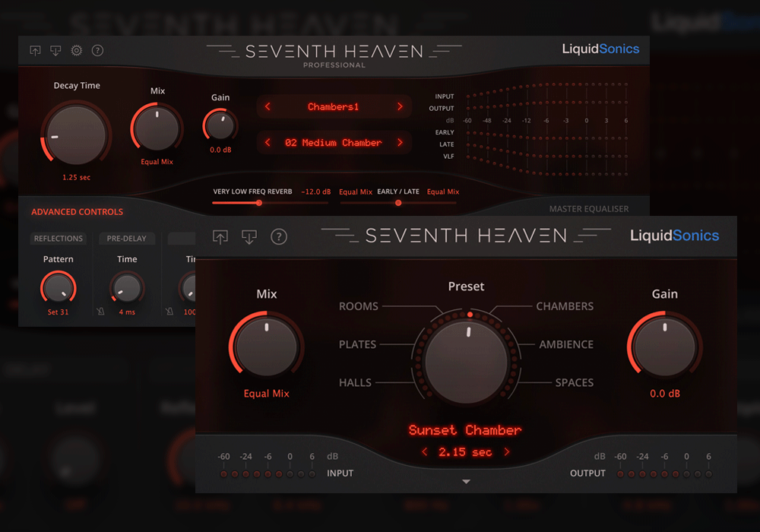Click the OUTPUT level meter in front window
The width and height of the screenshot is (760, 532).
(664, 474)
